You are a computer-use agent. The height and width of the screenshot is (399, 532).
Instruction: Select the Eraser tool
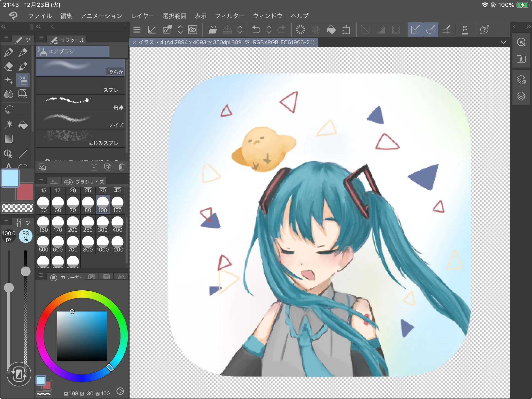[9, 66]
